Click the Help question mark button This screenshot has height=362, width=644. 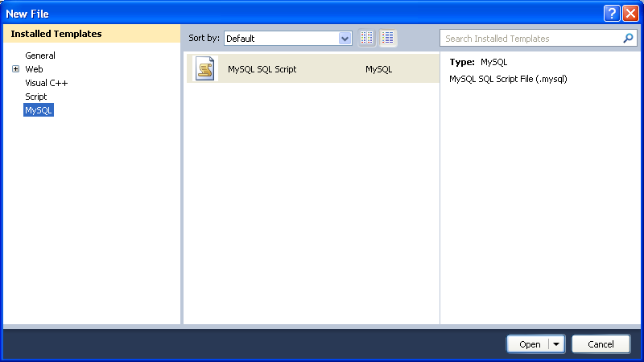613,14
